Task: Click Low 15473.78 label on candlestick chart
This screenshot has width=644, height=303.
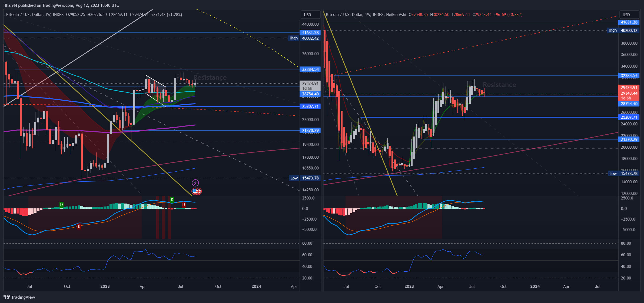Action: 305,178
